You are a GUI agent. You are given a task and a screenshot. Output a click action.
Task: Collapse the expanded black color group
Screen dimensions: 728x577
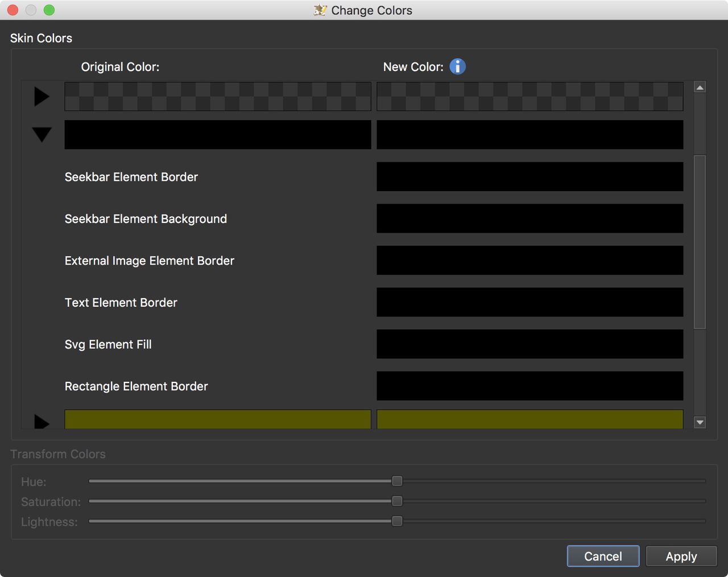click(x=42, y=134)
